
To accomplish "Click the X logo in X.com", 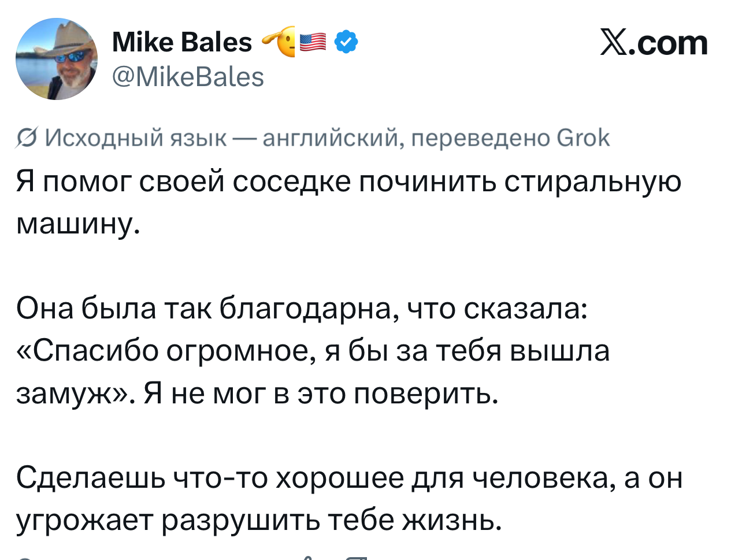I will click(x=614, y=43).
